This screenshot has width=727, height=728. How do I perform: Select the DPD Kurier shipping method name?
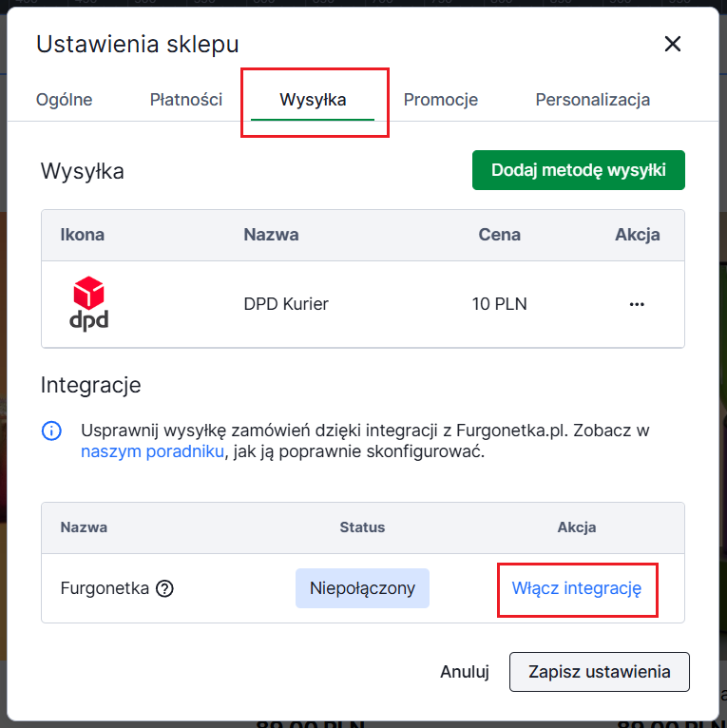286,304
